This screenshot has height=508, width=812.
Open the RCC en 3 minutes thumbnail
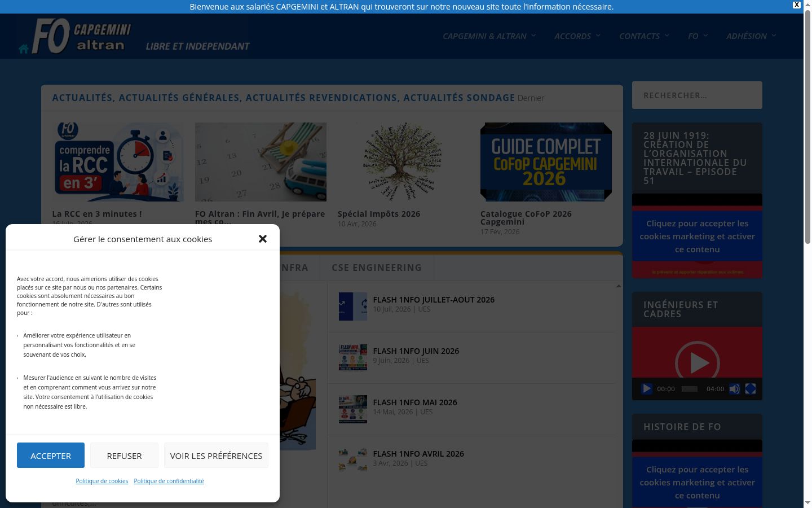point(118,162)
